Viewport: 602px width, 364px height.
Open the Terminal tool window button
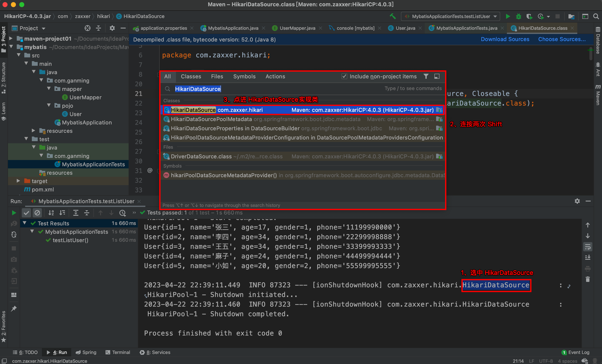118,352
